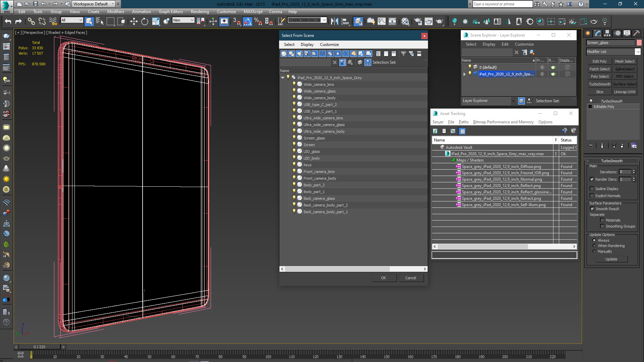Click the Screen_glass object color swatch

tap(639, 43)
